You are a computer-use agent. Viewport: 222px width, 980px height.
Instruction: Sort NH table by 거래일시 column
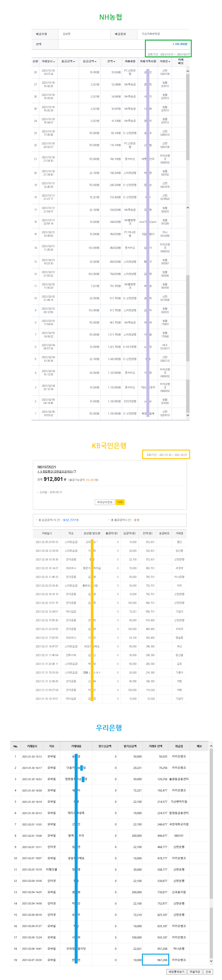tap(48, 61)
